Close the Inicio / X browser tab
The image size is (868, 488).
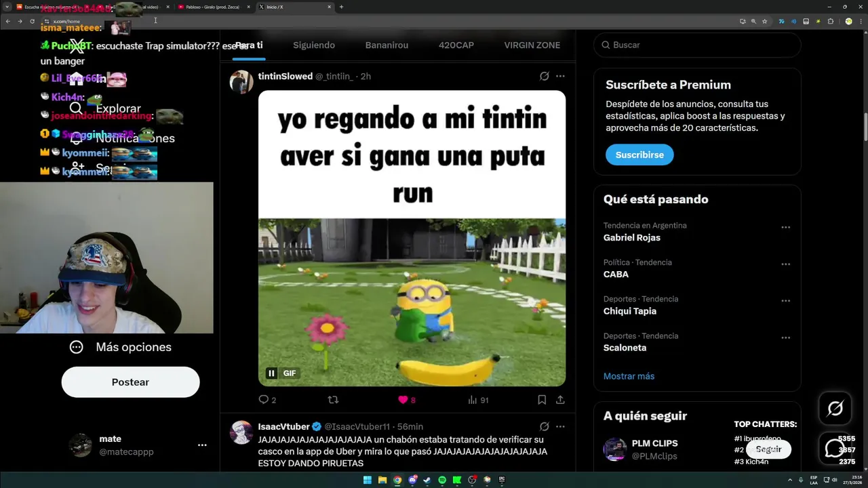330,7
